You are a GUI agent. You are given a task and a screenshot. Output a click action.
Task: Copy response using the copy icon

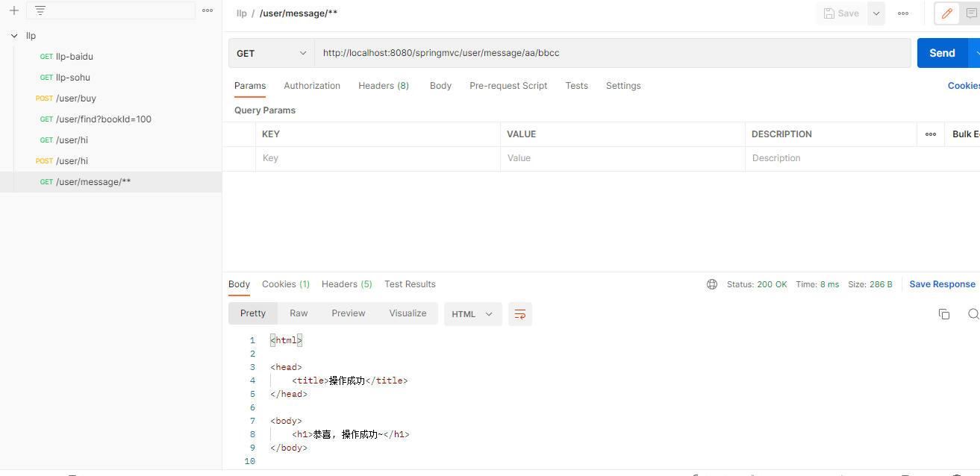[943, 314]
